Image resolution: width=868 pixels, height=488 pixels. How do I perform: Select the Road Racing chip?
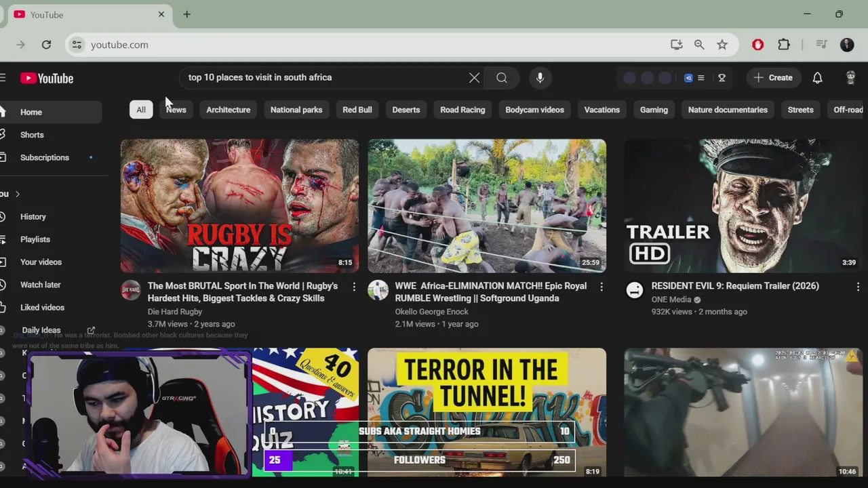pos(462,110)
